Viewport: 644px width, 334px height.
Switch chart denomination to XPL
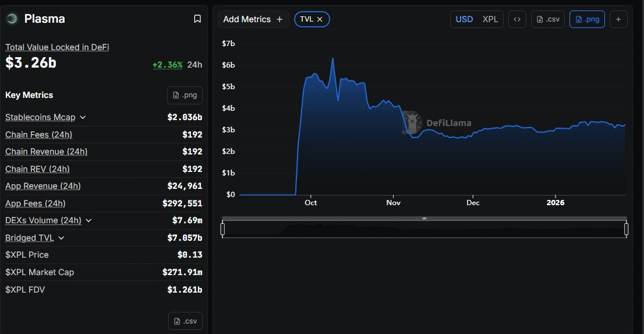(x=490, y=19)
